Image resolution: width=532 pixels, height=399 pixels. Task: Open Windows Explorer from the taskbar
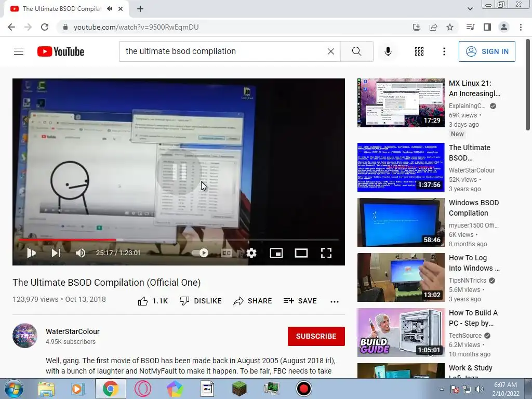pos(46,389)
